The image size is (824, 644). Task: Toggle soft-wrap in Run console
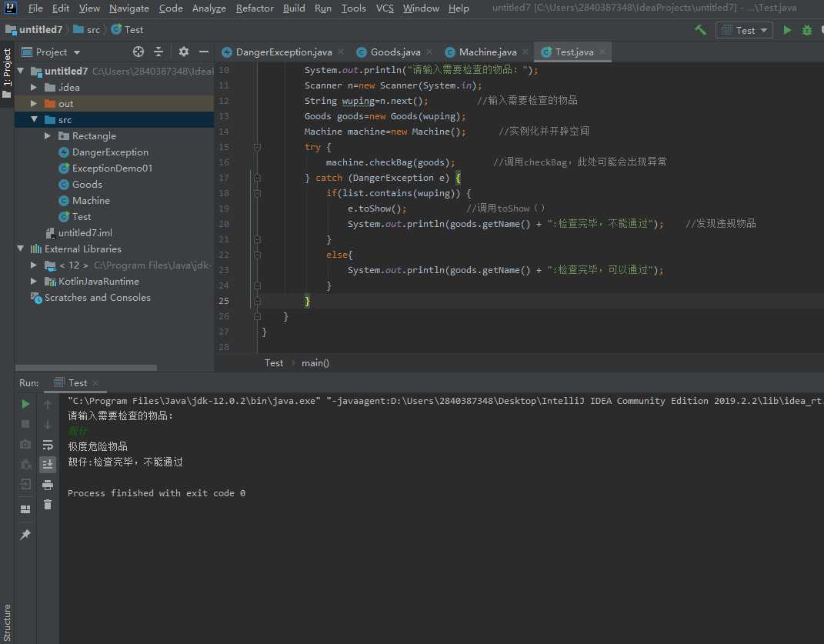[48, 445]
